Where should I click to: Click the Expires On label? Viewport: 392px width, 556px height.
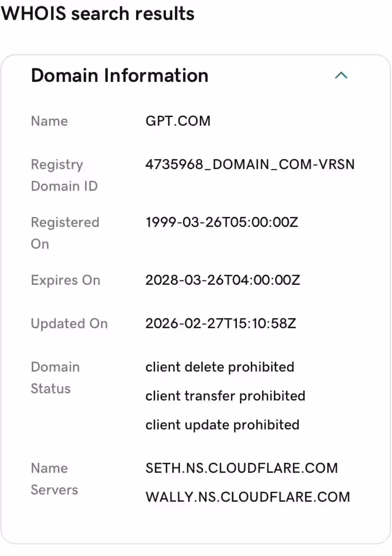(66, 280)
